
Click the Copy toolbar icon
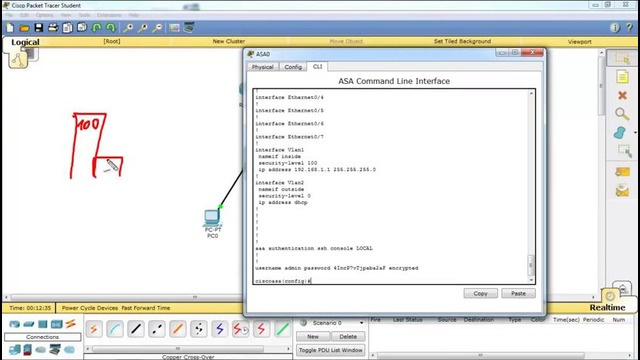click(82, 28)
